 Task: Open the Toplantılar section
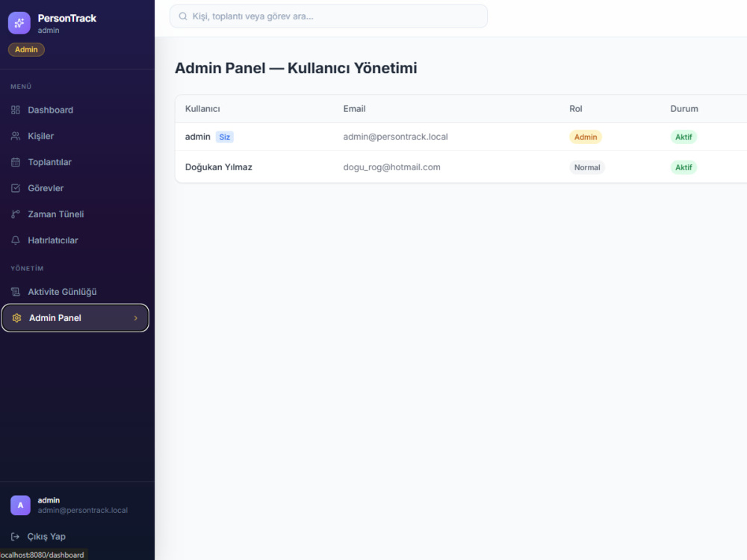tap(75, 162)
